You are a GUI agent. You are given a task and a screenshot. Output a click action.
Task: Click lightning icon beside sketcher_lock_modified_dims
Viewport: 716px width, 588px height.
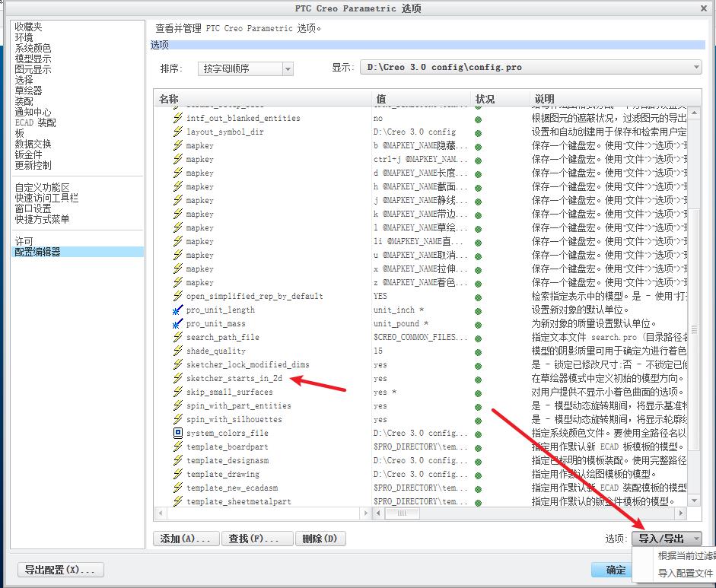pyautogui.click(x=177, y=364)
